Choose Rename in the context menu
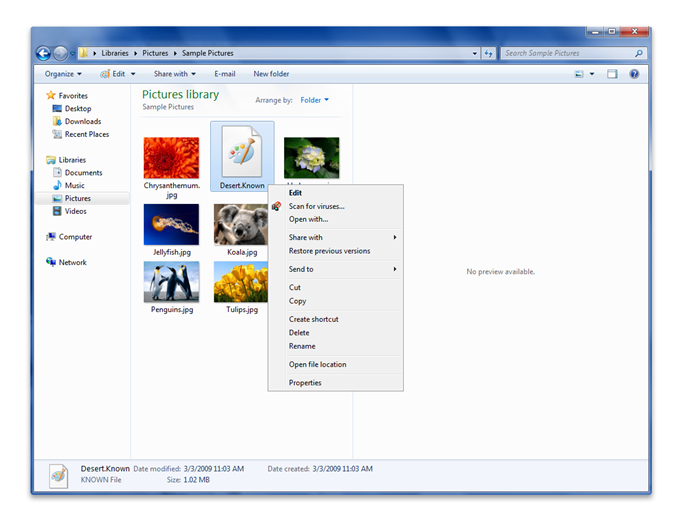Screen dimensions: 681x524 click(336, 346)
